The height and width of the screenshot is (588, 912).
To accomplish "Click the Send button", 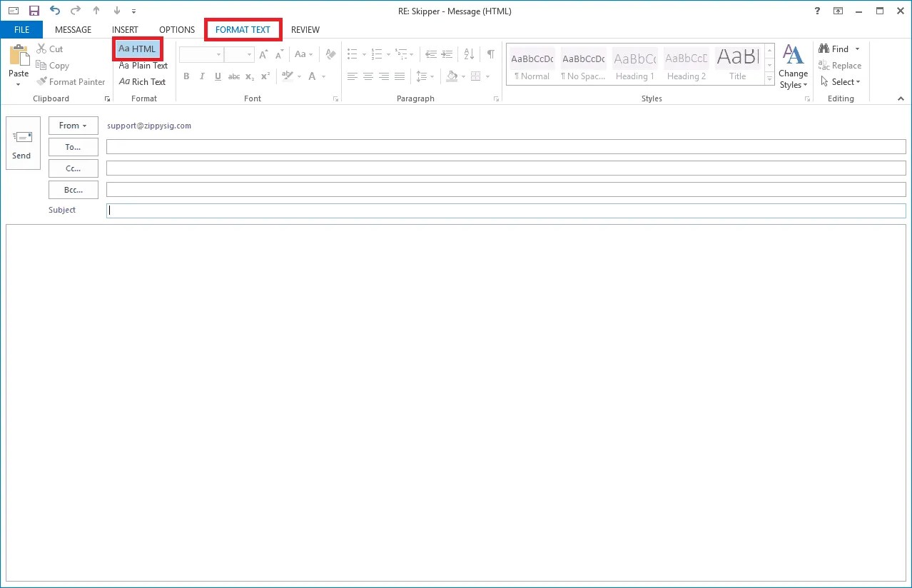I will pos(21,143).
